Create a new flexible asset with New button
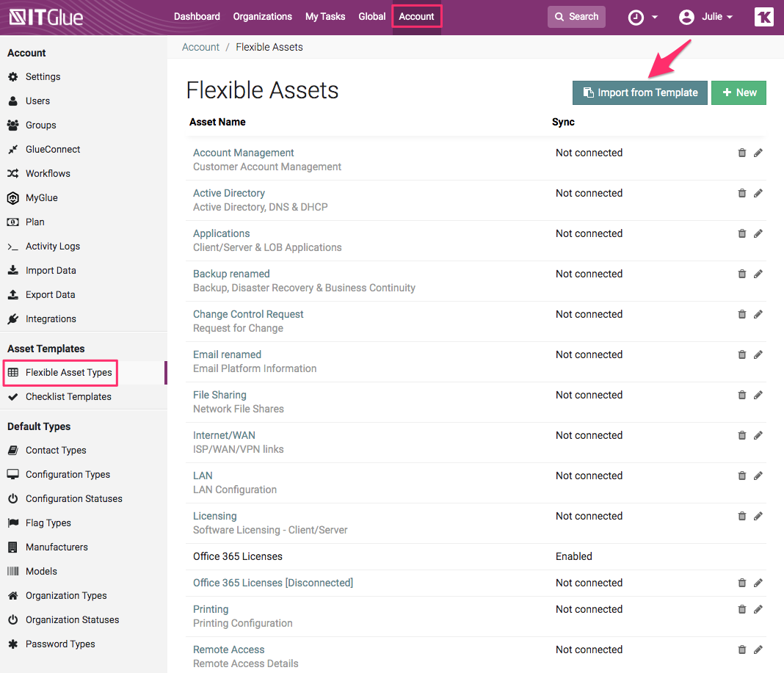Screen dimensions: 784x673 (738, 92)
